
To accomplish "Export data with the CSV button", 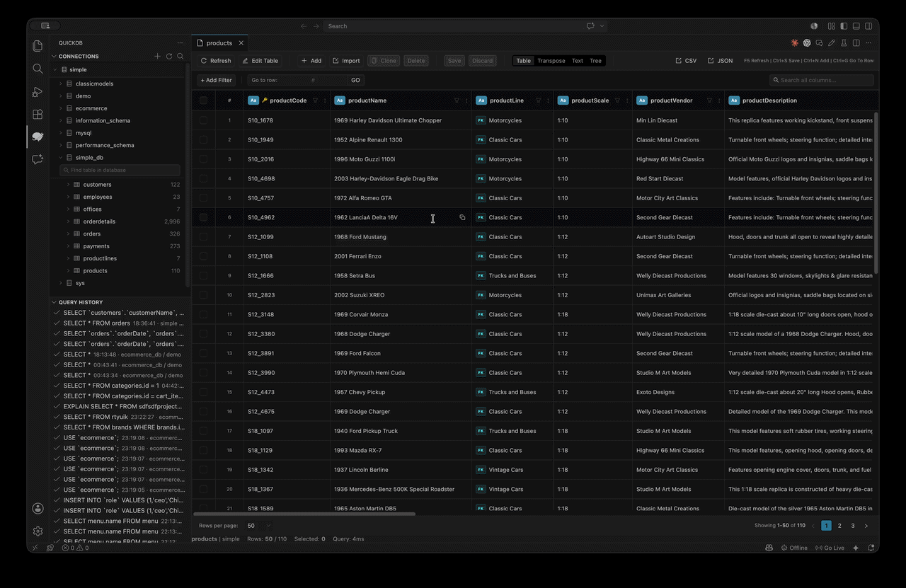I will click(687, 61).
